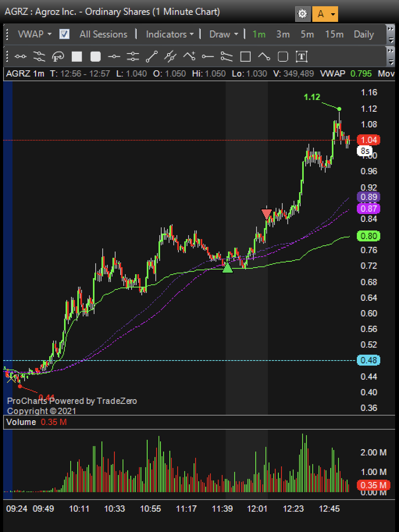
Task: Click the 12:45 time axis label
Action: [329, 508]
